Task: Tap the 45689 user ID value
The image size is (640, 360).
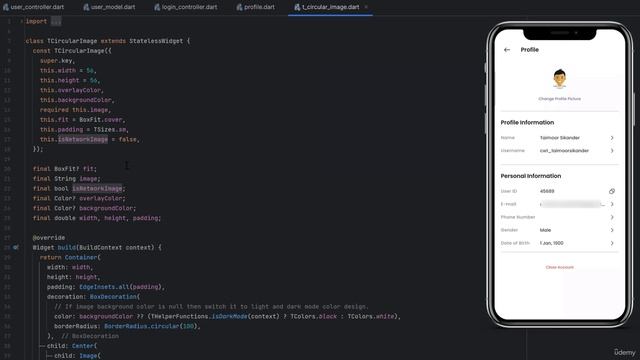Action: point(547,191)
